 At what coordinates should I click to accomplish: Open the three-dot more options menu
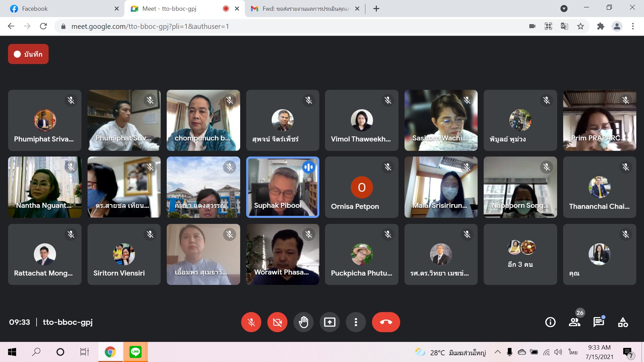(x=356, y=322)
